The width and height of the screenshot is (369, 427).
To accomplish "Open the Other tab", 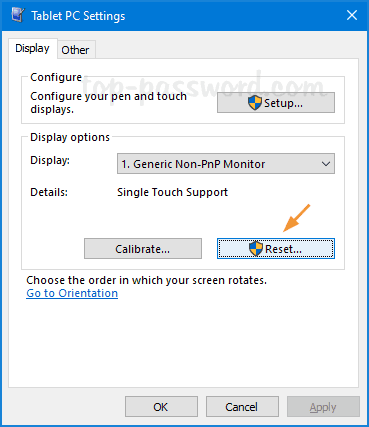I will pos(75,50).
